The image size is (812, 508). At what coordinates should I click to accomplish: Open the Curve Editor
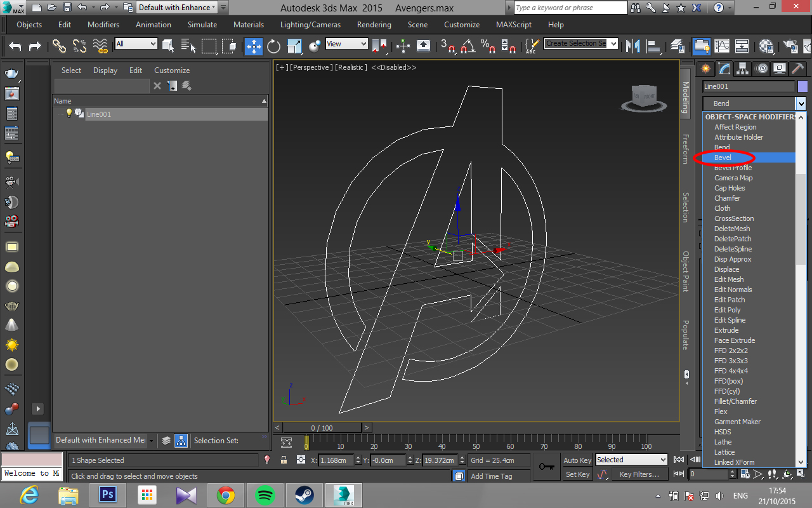click(722, 46)
